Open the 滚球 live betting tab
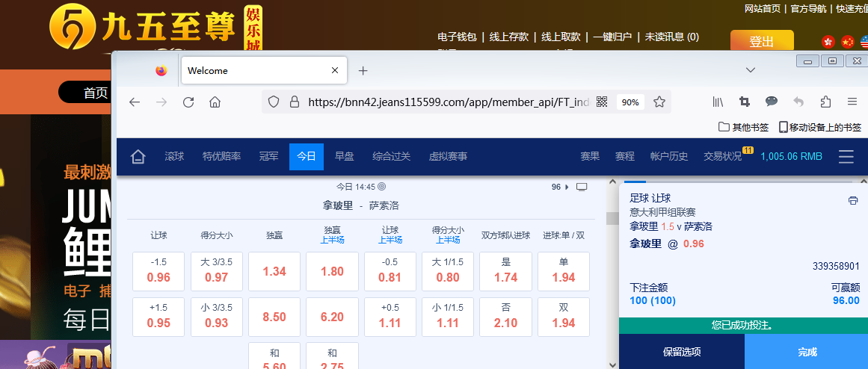 click(174, 157)
